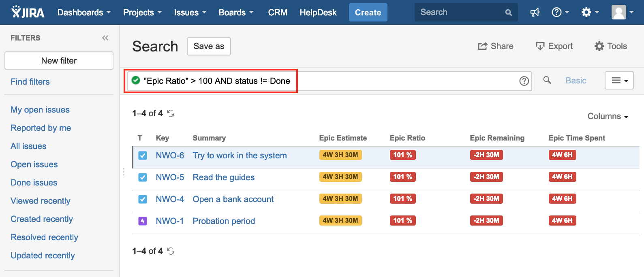Open JQL syntax help icon
The image size is (644, 277).
click(524, 81)
